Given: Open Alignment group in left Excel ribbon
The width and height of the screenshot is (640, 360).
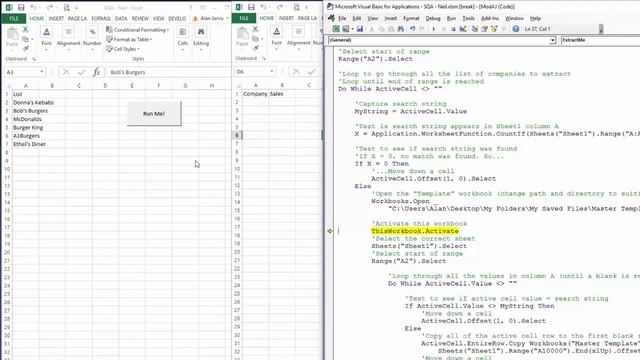Looking at the screenshot, I should [x=68, y=39].
